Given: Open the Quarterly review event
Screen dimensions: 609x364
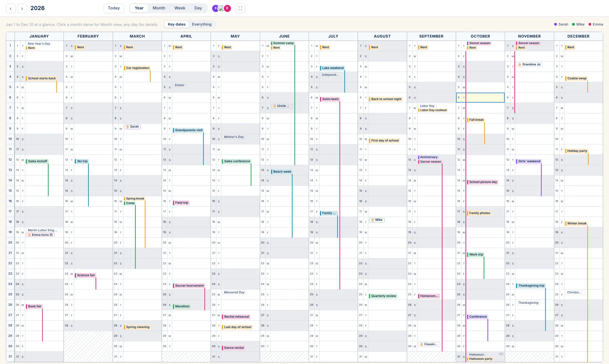Looking at the screenshot, I should click(x=383, y=296).
